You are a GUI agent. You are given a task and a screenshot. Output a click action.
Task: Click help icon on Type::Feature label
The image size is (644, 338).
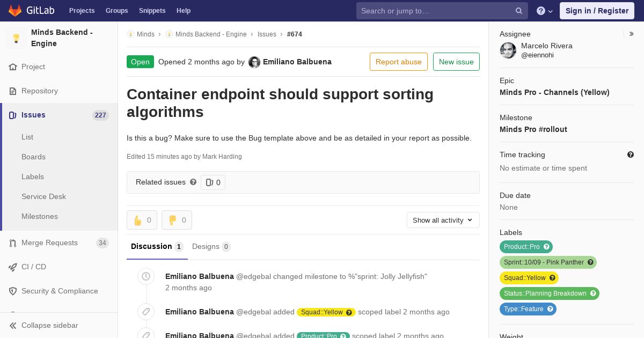pos(550,309)
